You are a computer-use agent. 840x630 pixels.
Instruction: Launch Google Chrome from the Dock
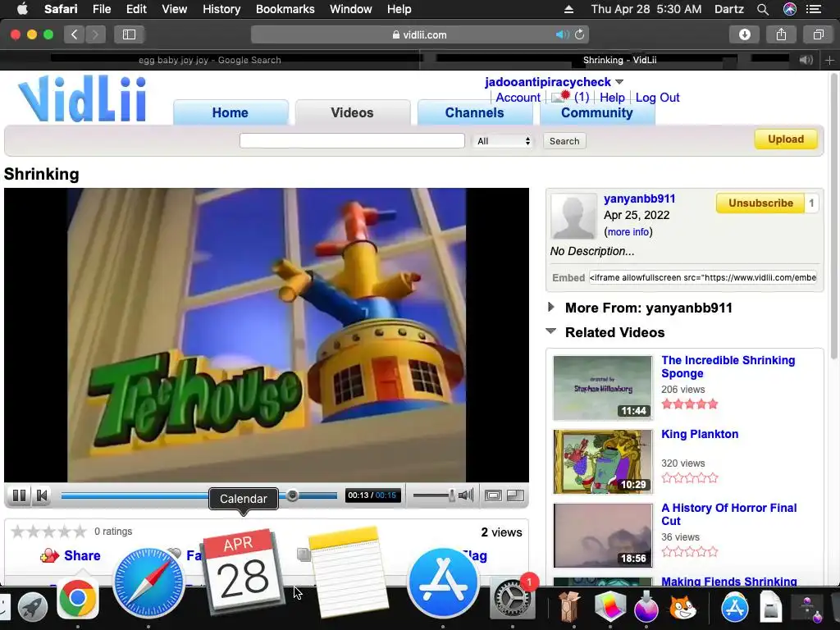pos(78,598)
